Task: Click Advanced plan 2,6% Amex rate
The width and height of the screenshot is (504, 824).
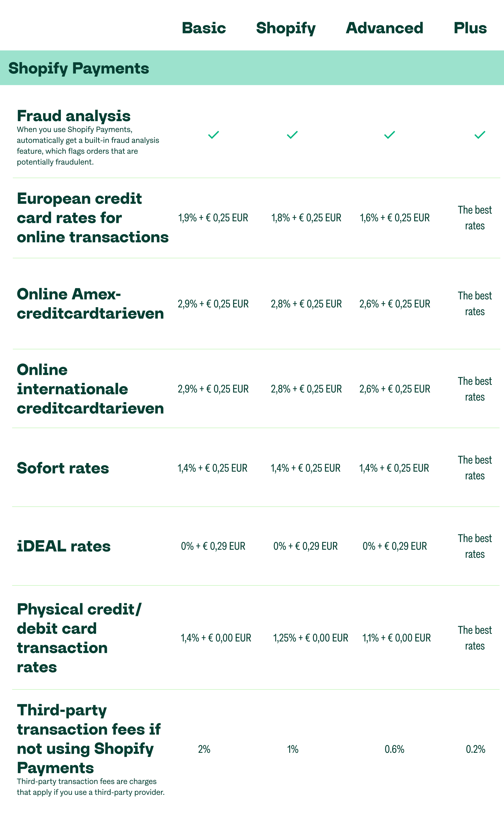Action: coord(395,304)
